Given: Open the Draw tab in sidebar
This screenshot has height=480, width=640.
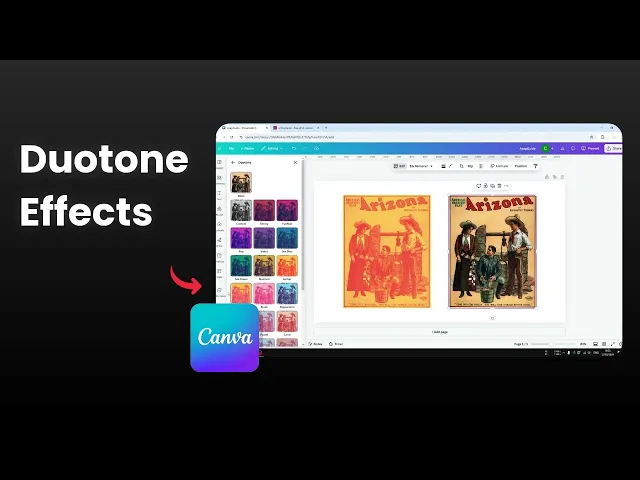Looking at the screenshot, I should point(220,242).
